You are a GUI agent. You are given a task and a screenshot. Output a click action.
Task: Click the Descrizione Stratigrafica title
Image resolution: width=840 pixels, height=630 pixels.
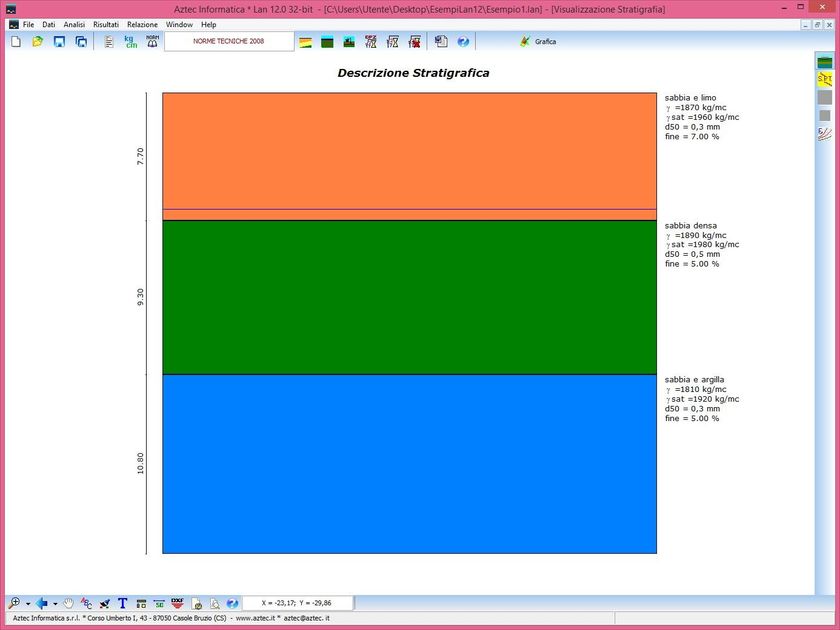tap(413, 73)
